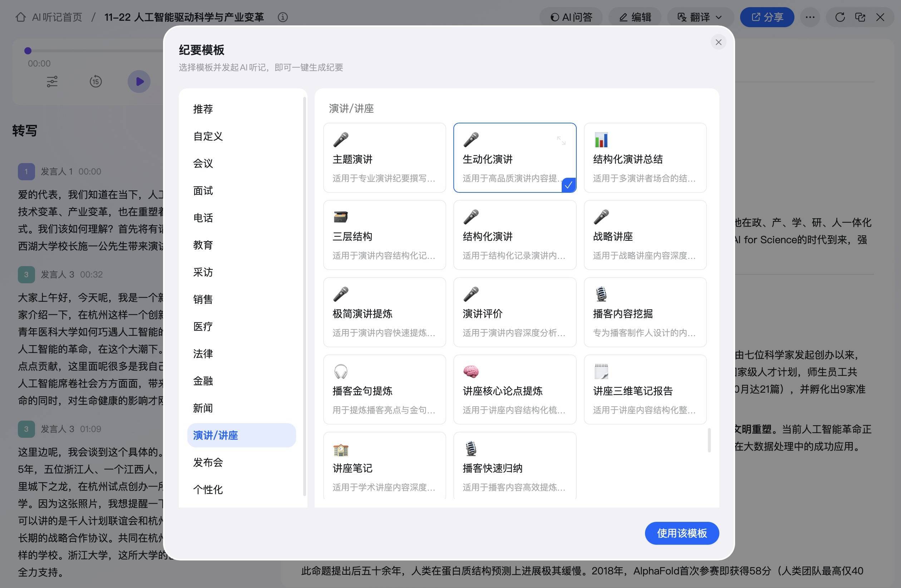Click the pop-out window icon in the top bar
The height and width of the screenshot is (588, 901).
[x=860, y=17]
